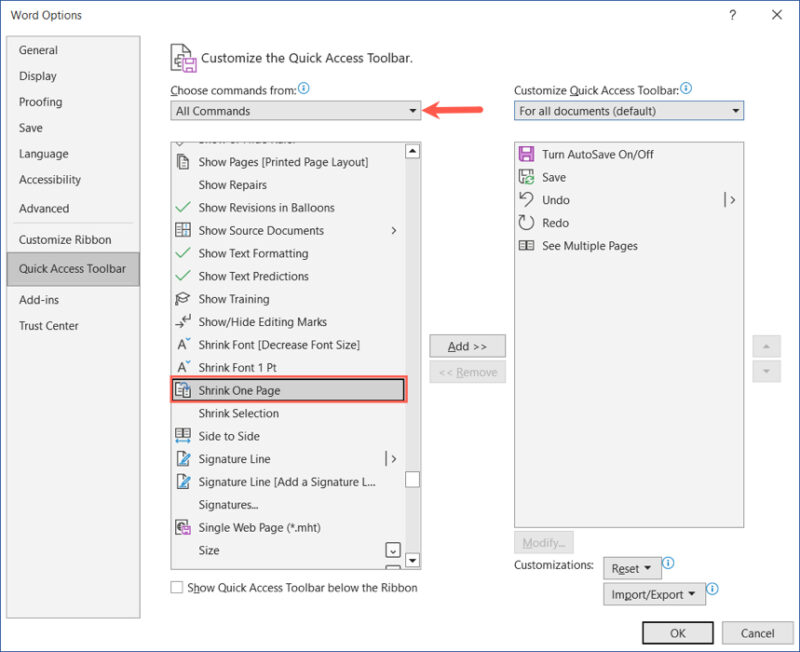Image resolution: width=800 pixels, height=652 pixels.
Task: Click the Side to Side icon
Action: coord(186,436)
